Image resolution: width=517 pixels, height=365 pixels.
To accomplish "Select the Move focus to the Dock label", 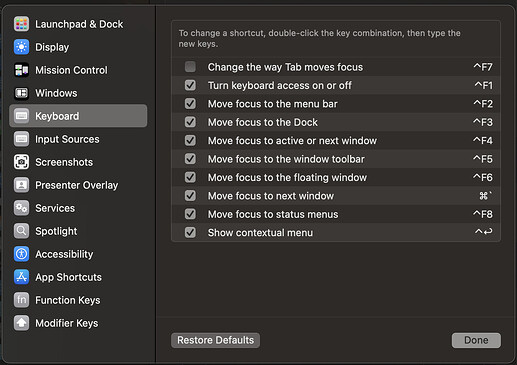I will click(x=263, y=122).
